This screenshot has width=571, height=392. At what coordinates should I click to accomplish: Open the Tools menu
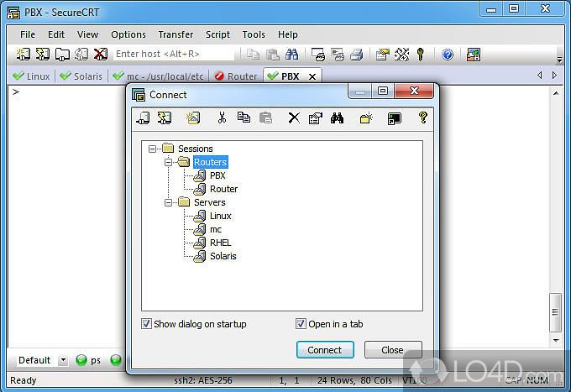pyautogui.click(x=254, y=34)
